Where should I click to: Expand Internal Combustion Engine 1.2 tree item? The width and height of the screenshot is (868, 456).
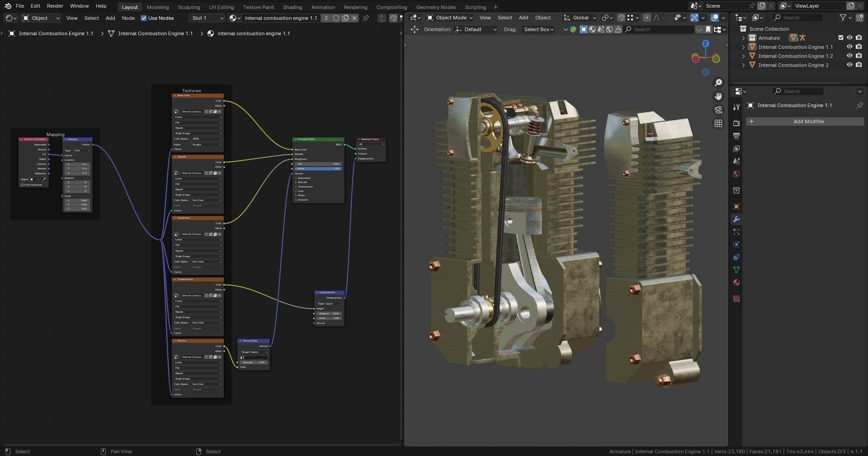coord(743,56)
